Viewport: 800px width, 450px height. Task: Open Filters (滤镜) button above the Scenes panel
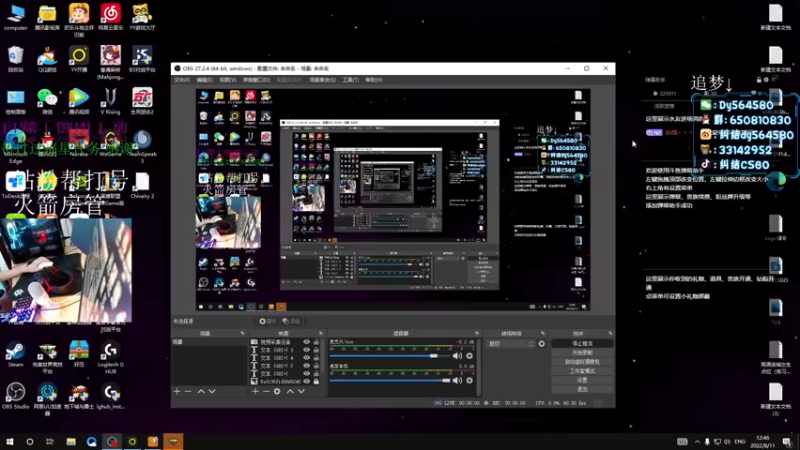[291, 321]
